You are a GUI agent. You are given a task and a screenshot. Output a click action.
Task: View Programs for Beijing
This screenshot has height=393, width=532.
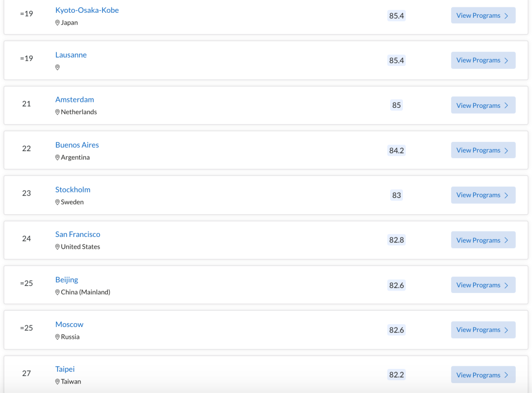point(483,285)
